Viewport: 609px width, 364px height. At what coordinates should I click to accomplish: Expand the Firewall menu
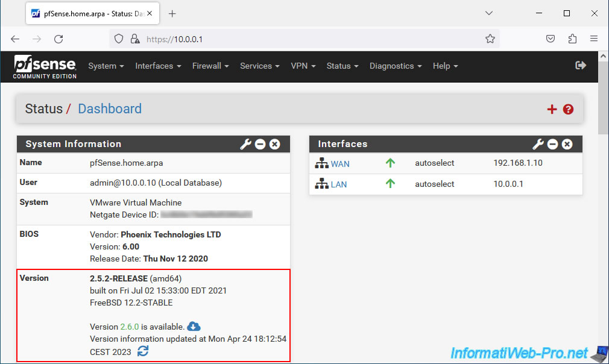[x=210, y=66]
